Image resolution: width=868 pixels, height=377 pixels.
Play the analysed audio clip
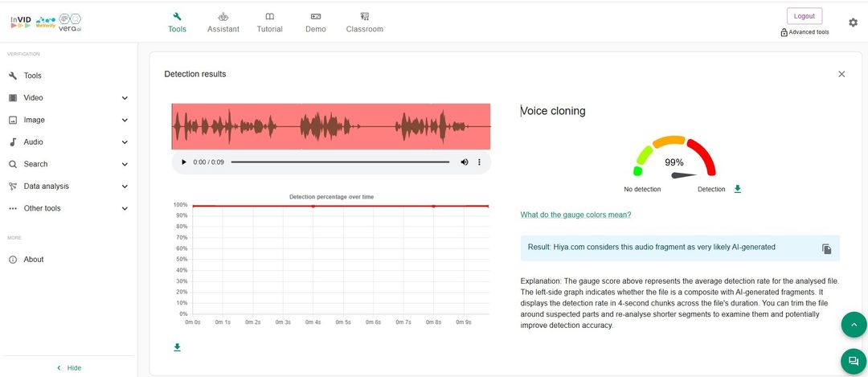(184, 162)
